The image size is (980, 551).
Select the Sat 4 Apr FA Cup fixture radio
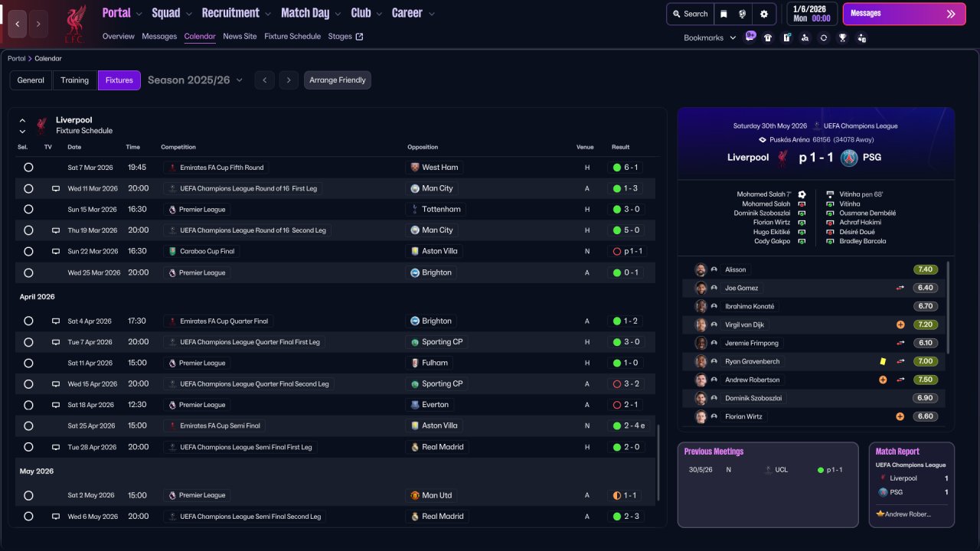click(x=28, y=321)
